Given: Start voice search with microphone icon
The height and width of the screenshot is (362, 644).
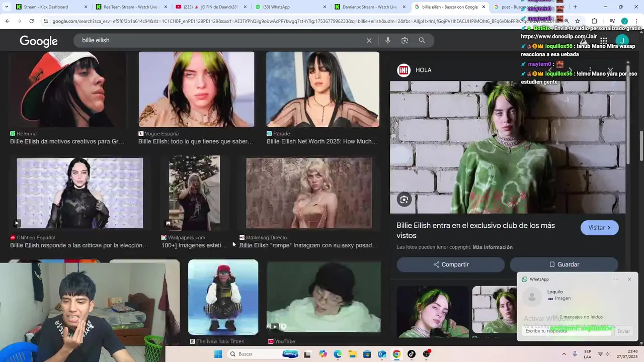Looking at the screenshot, I should click(x=387, y=41).
